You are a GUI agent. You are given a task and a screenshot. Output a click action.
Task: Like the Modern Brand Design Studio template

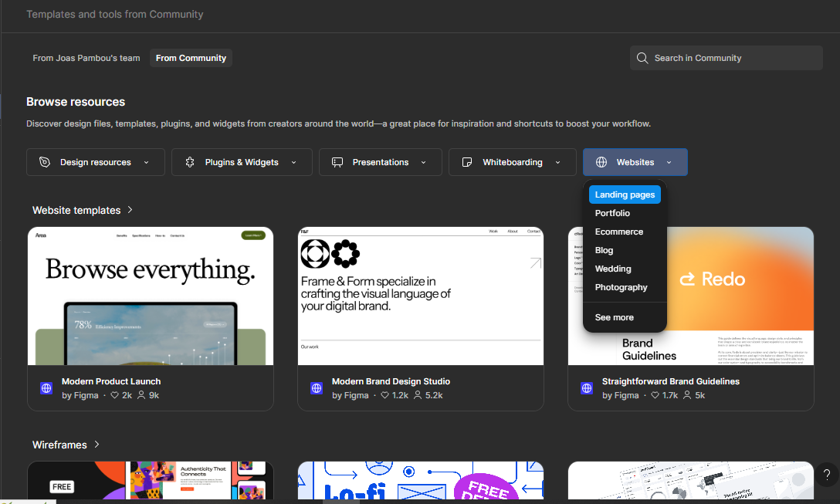(384, 394)
